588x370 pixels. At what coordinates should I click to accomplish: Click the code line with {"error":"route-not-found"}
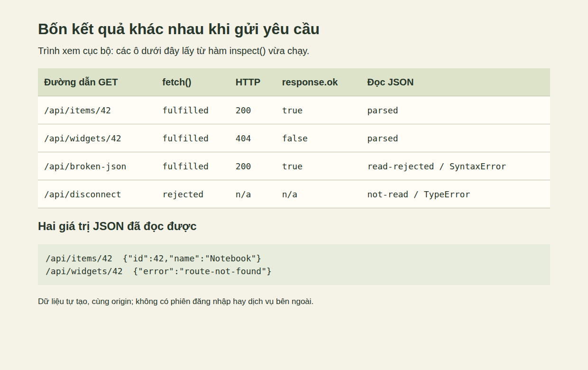[x=159, y=271]
